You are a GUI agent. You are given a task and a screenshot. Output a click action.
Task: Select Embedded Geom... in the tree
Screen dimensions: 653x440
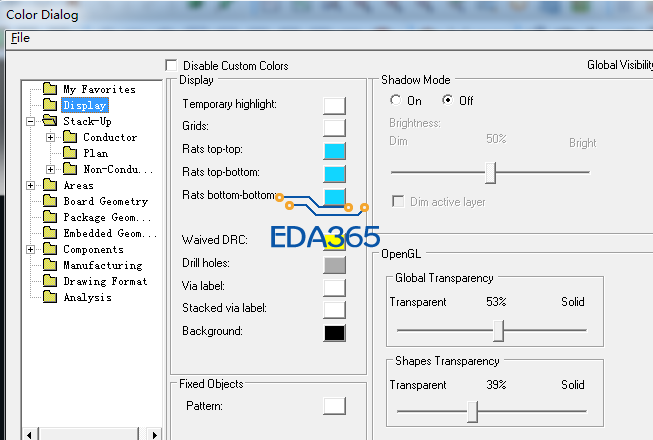110,233
